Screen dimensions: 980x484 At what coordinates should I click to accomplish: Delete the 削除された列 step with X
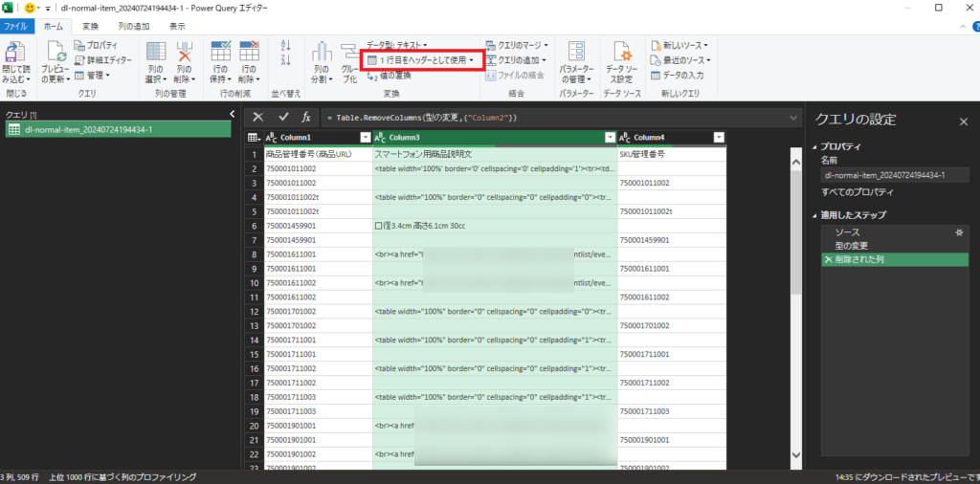coord(829,260)
